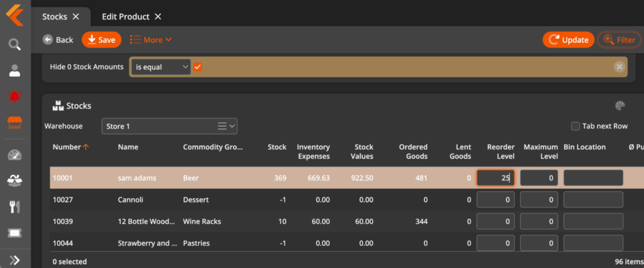
Task: Click the Pastries commodity group cell
Action: click(x=196, y=243)
